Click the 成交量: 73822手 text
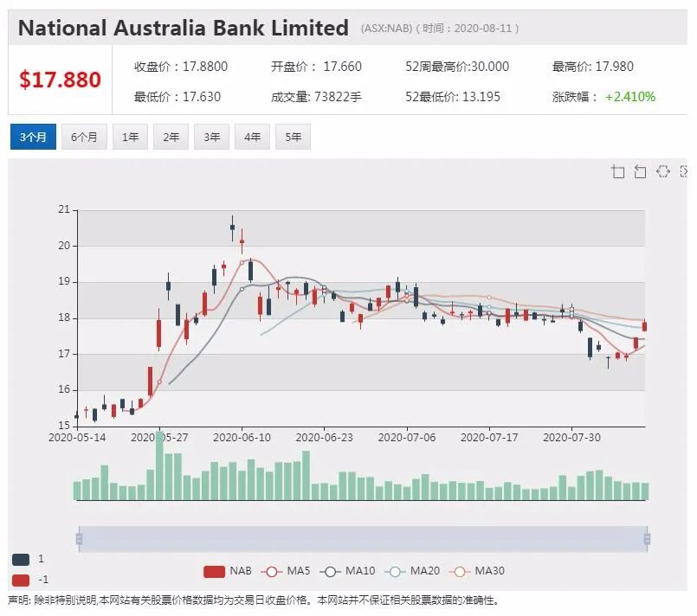The width and height of the screenshot is (697, 616). tap(317, 97)
